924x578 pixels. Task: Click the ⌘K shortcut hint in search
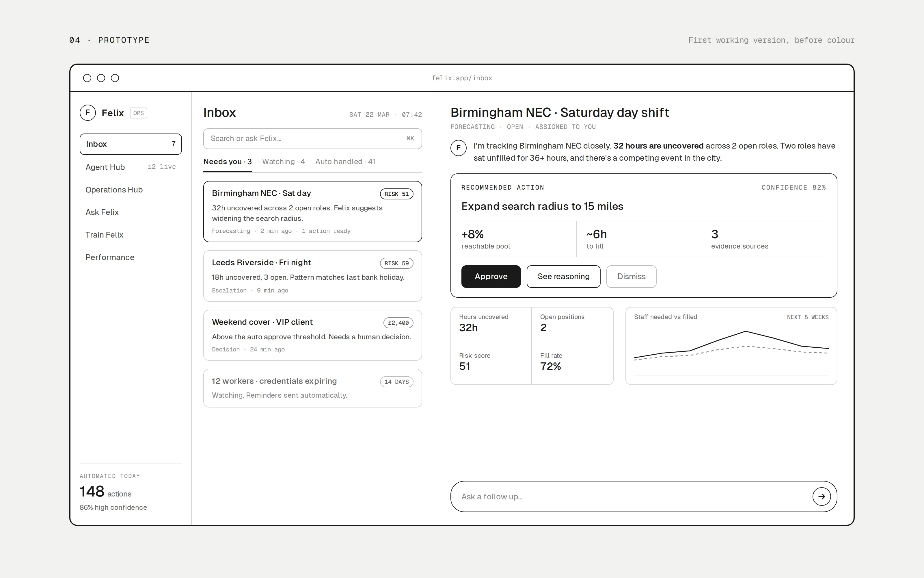pyautogui.click(x=410, y=138)
